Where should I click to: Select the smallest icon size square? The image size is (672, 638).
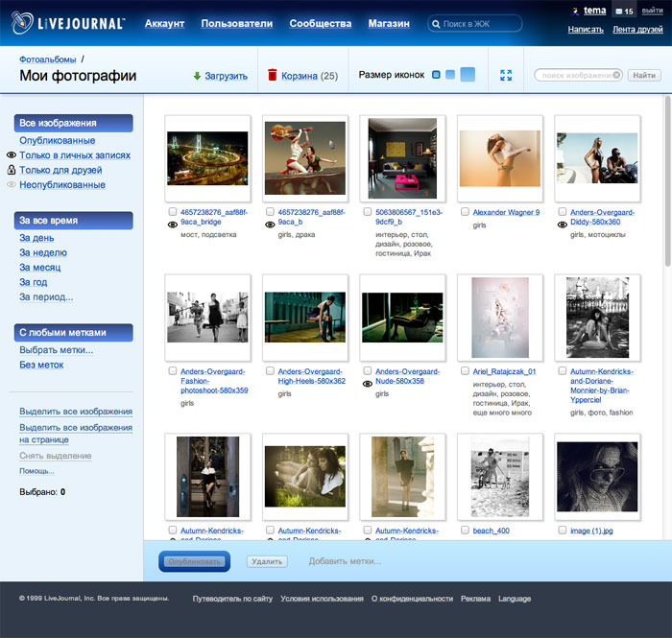pyautogui.click(x=436, y=75)
